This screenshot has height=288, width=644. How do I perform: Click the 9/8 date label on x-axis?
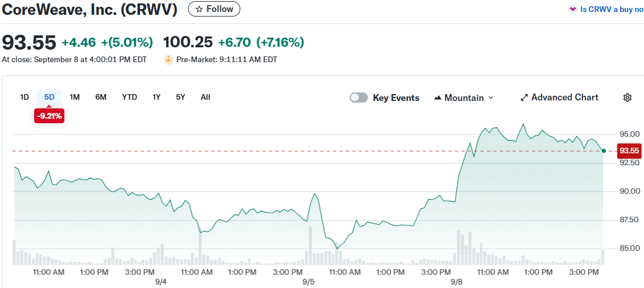point(457,282)
